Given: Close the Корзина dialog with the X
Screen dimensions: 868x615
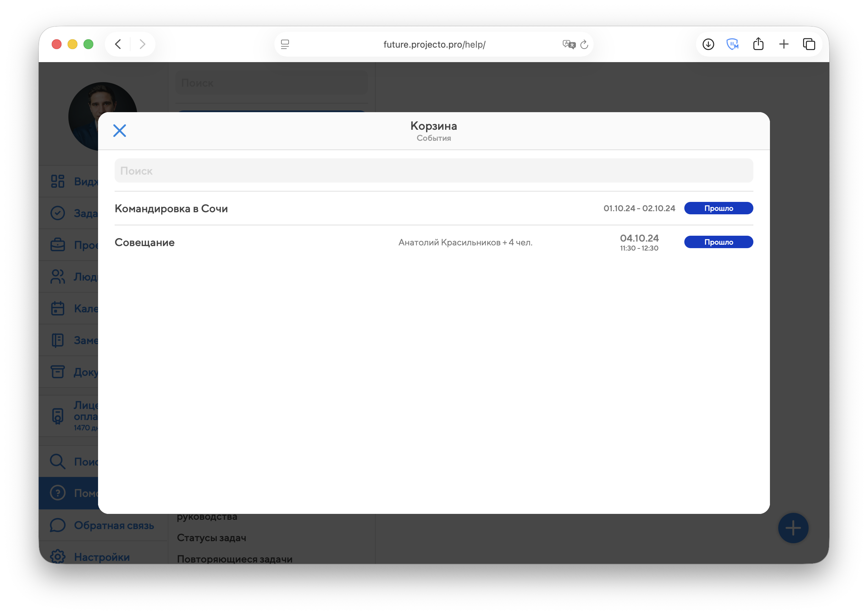Looking at the screenshot, I should (119, 131).
